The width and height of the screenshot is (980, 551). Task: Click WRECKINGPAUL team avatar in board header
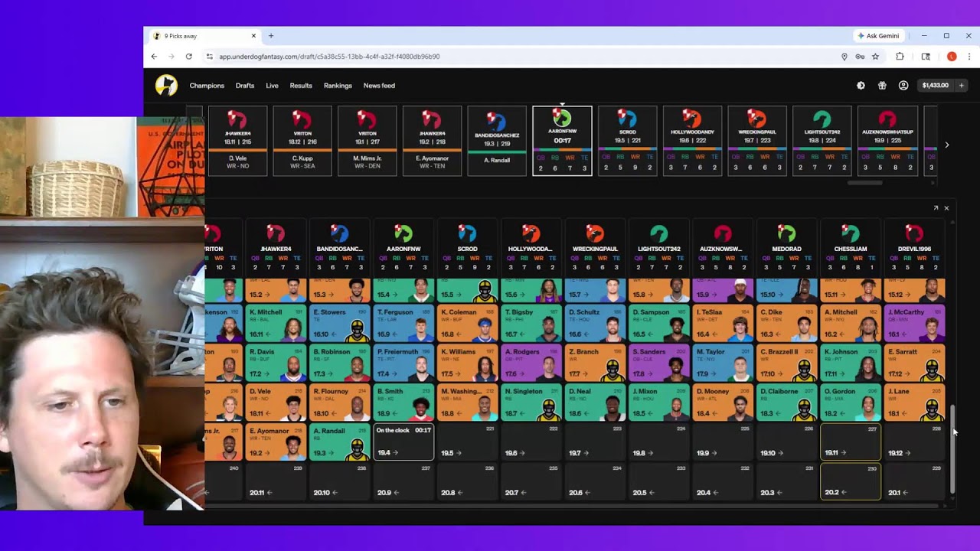point(595,233)
